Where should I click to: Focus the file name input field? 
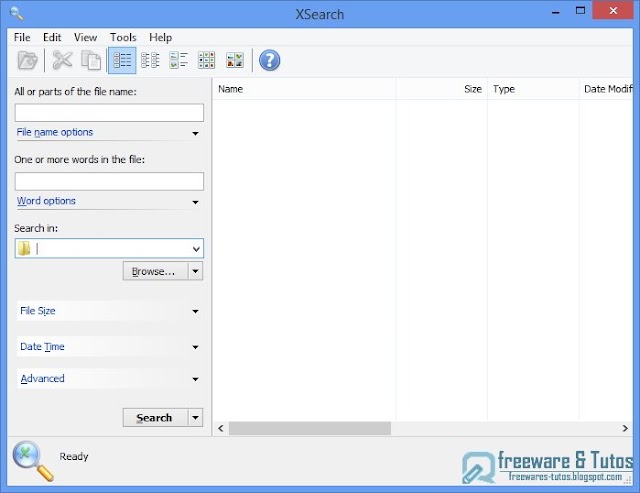pos(109,113)
